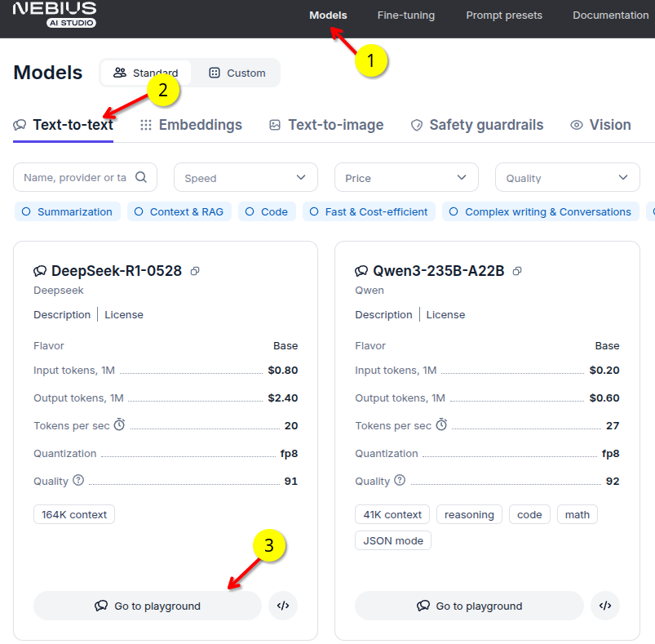Open code snippet for Qwen3-235B-A22B
This screenshot has height=644, width=655.
tap(605, 606)
